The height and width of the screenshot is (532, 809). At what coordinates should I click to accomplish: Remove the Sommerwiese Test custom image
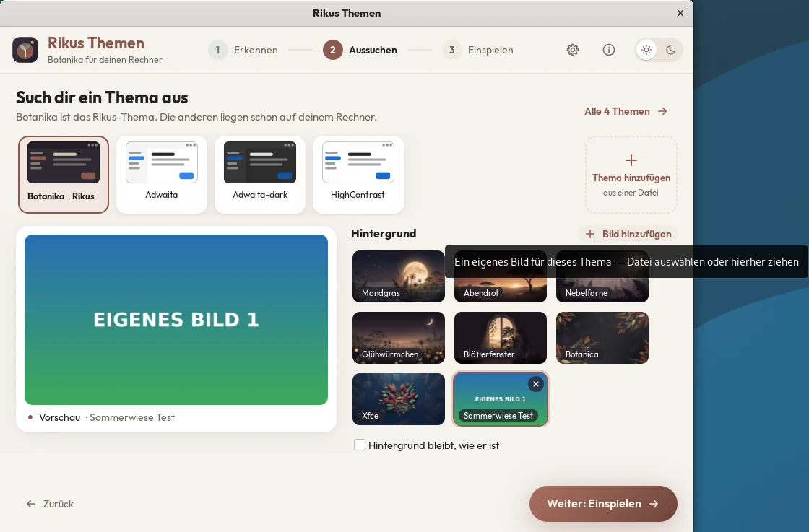(x=536, y=384)
